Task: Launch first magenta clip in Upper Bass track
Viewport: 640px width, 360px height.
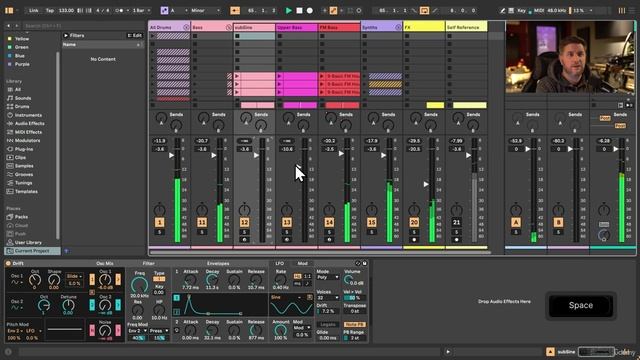Action: pos(280,76)
